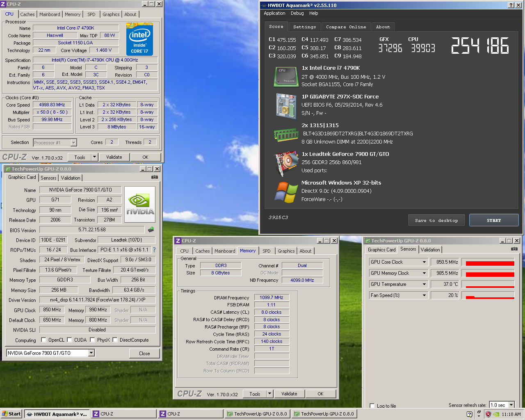Open the Help menu in Aquamark
Image resolution: width=525 pixels, height=420 pixels.
tap(313, 13)
